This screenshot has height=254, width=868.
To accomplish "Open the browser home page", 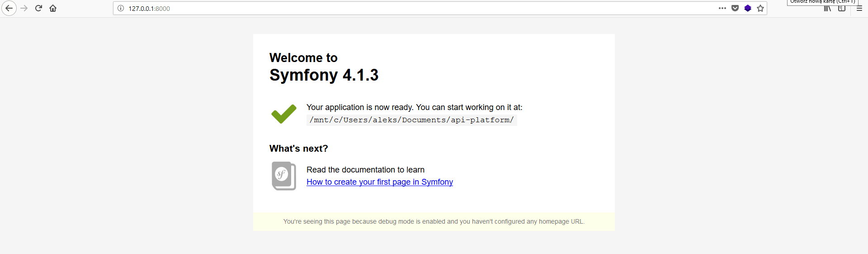I will (53, 8).
